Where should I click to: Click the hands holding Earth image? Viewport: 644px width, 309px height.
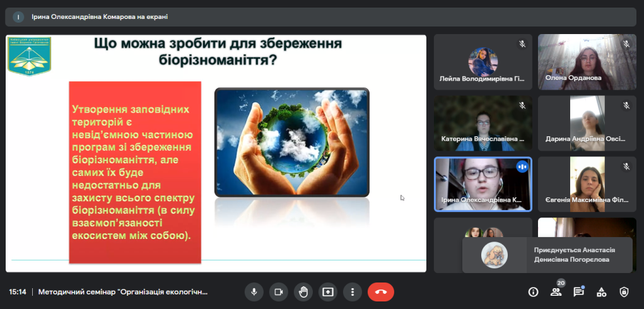tap(291, 142)
